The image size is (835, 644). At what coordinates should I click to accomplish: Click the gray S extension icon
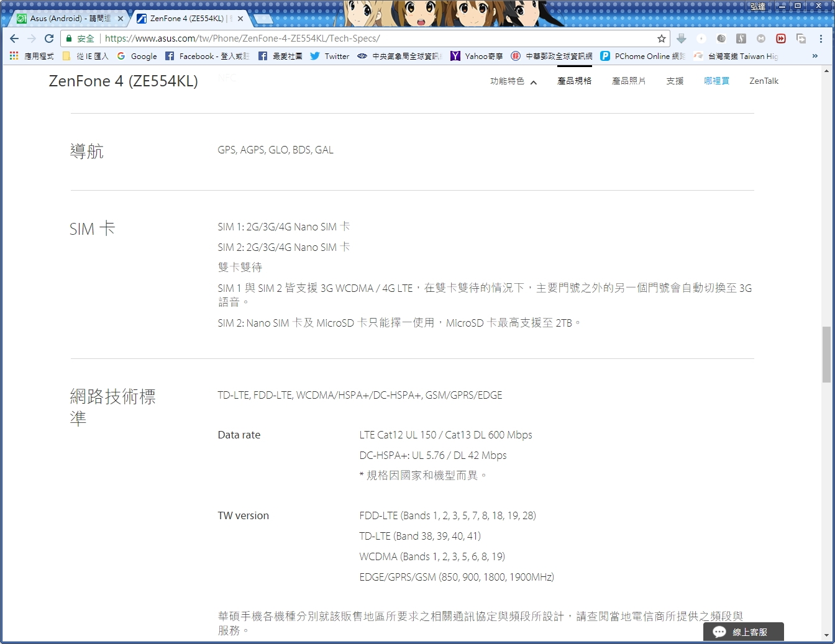[741, 39]
